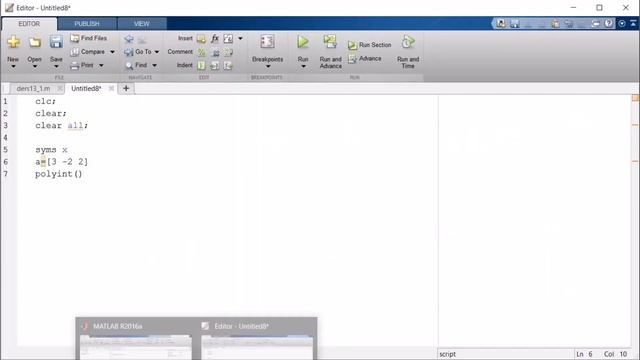This screenshot has height=360, width=640.
Task: Click Run and Advance
Action: tap(330, 51)
